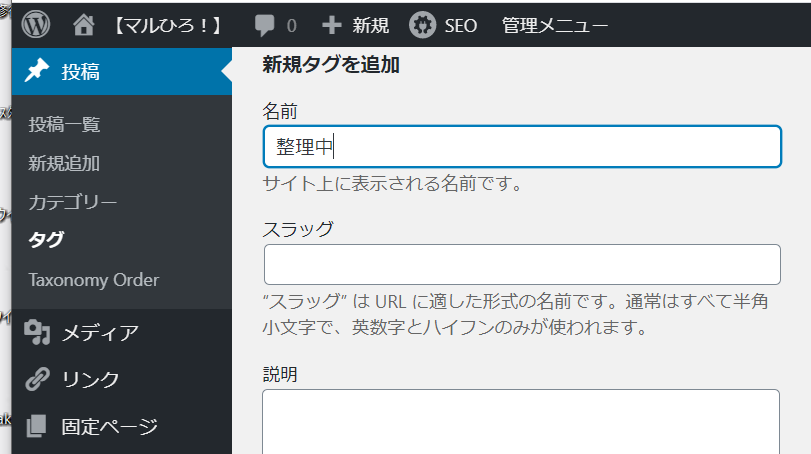Open 新規追加 submenu item
This screenshot has width=811, height=454.
point(64,163)
